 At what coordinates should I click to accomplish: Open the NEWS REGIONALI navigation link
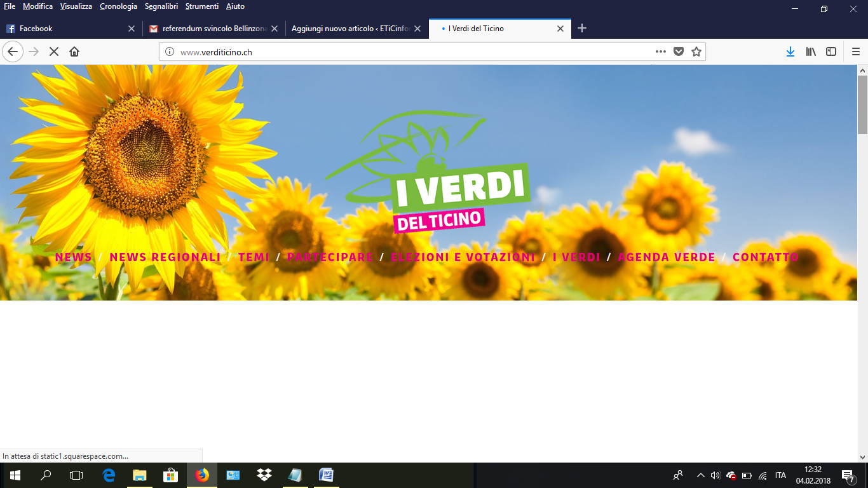(165, 257)
